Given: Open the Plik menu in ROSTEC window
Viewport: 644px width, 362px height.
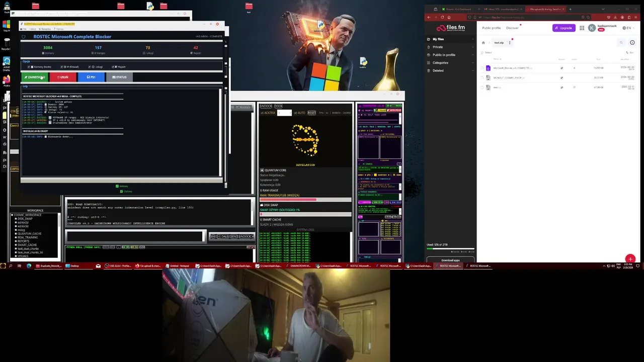Looking at the screenshot, I should click(x=24, y=29).
